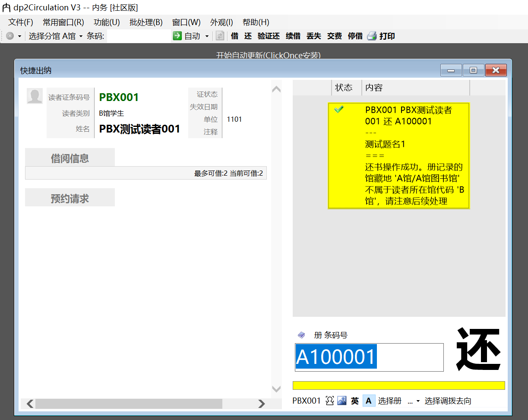This screenshot has height=420, width=528.
Task: Click PBX001 label in bottom toolbar
Action: click(307, 401)
